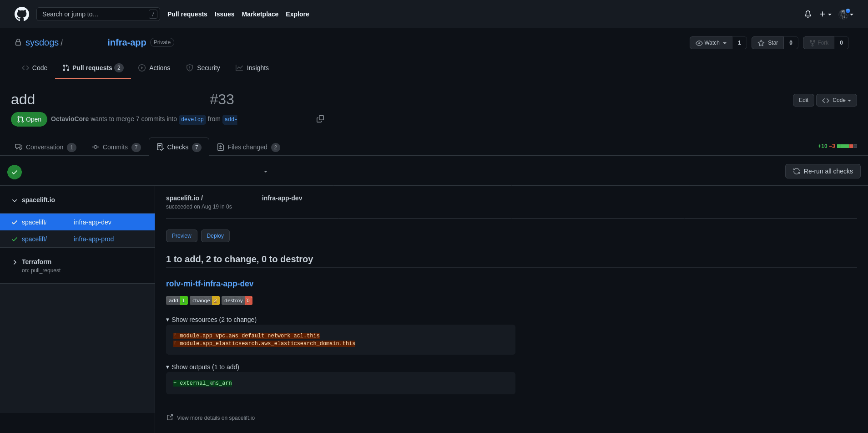868x433 pixels.
Task: Click the Edit title button
Action: tap(803, 100)
